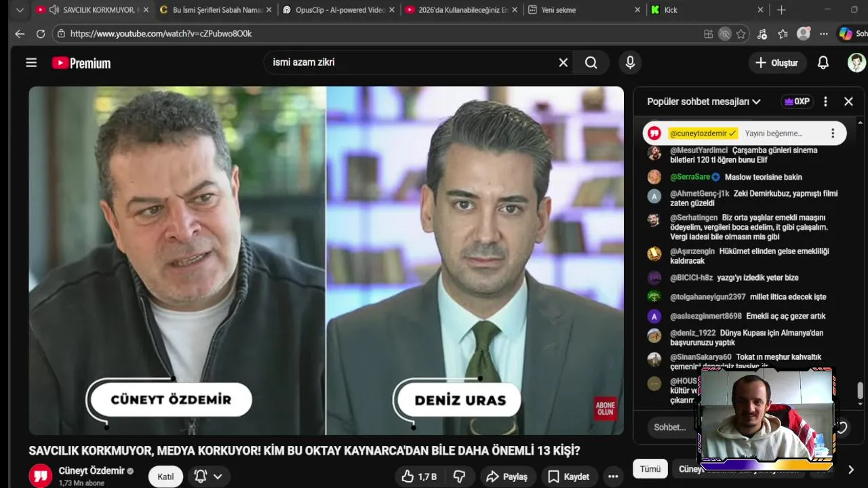Open Cüneyt Özdemir channel name link
The height and width of the screenshot is (488, 868).
point(92,470)
